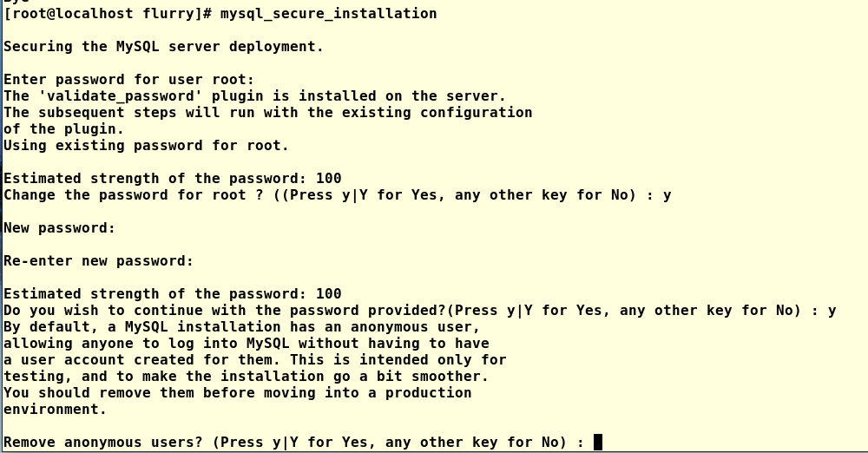Click the 'Securing the MySQL server deployment.' line
This screenshot has height=453, width=868.
[163, 47]
